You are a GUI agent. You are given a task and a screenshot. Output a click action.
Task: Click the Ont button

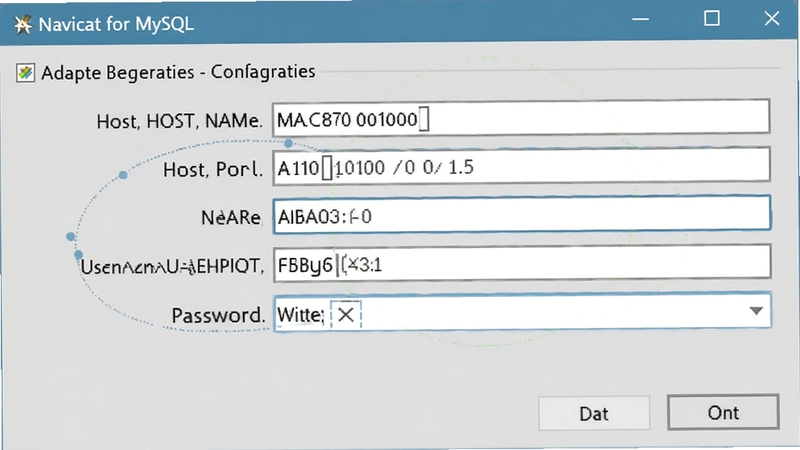coord(723,412)
